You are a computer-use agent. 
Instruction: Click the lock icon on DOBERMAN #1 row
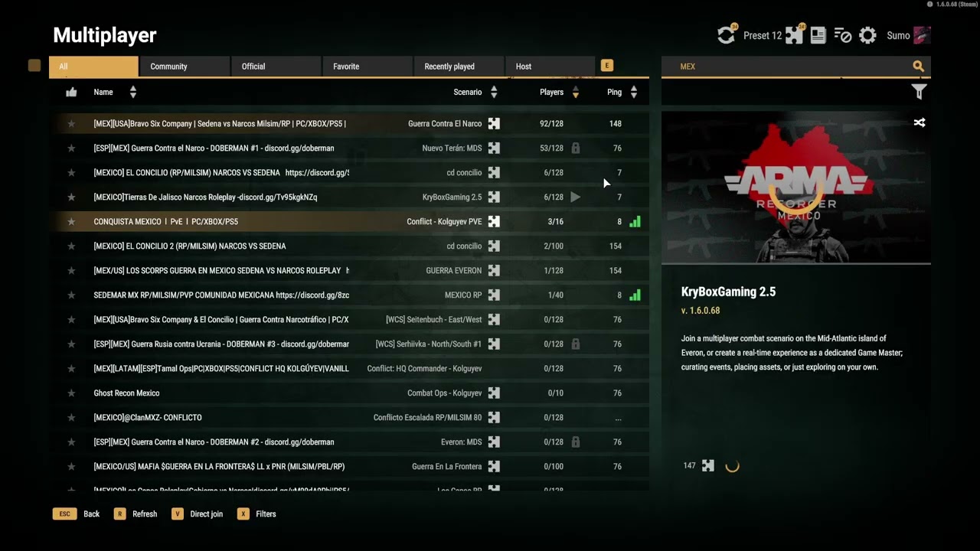(576, 148)
